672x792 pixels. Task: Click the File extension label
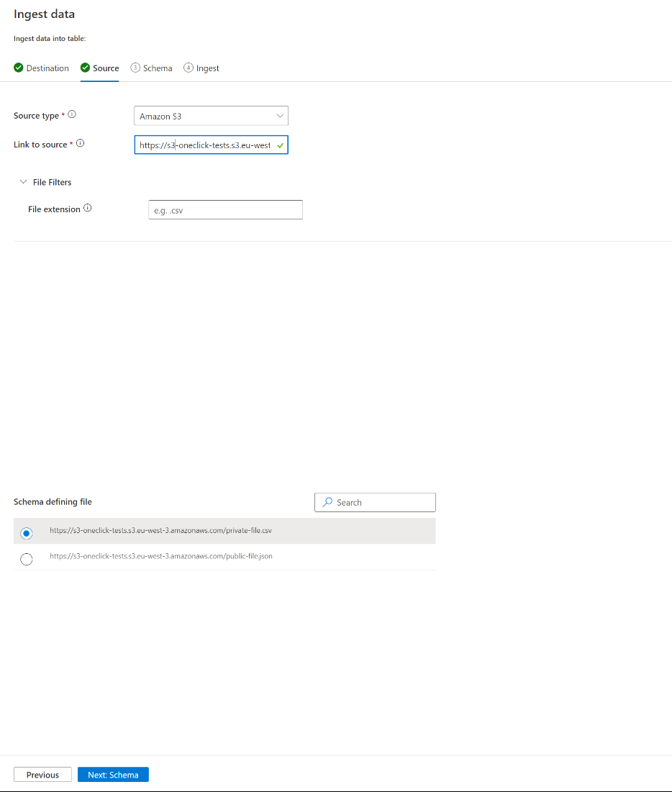pos(54,209)
